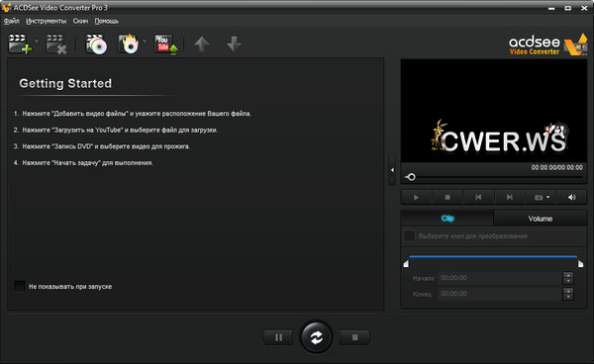The width and height of the screenshot is (594, 364).
Task: Start the conversion task with round button
Action: click(317, 337)
